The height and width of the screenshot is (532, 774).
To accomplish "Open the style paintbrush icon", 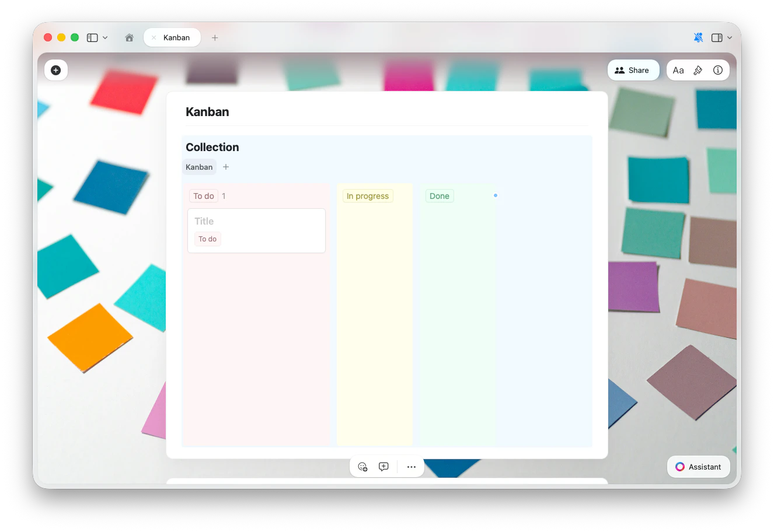I will point(698,70).
